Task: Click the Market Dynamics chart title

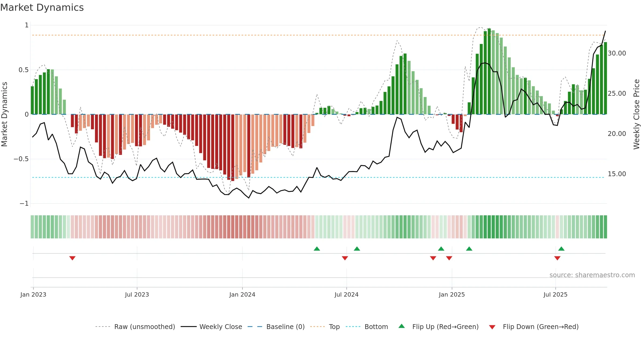Action: (42, 8)
